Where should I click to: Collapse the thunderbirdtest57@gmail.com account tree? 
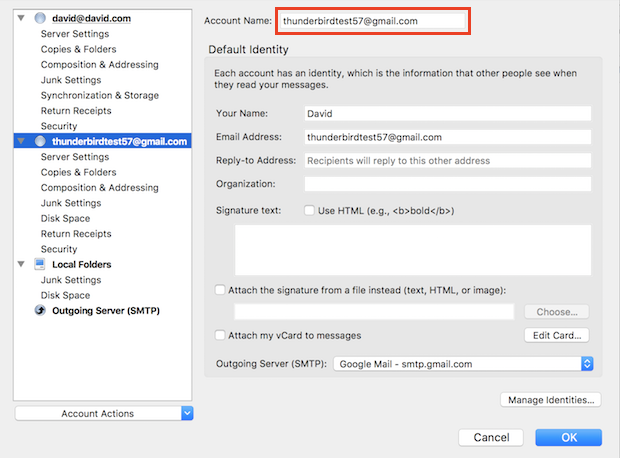pyautogui.click(x=21, y=141)
